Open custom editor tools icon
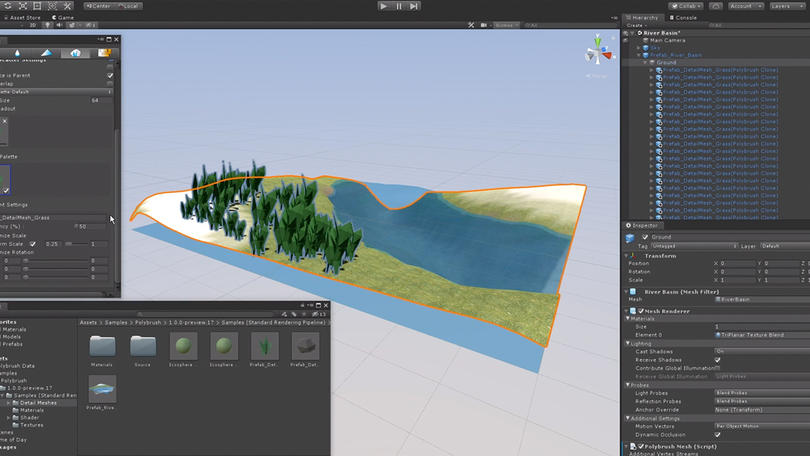The width and height of the screenshot is (810, 456). tap(67, 6)
